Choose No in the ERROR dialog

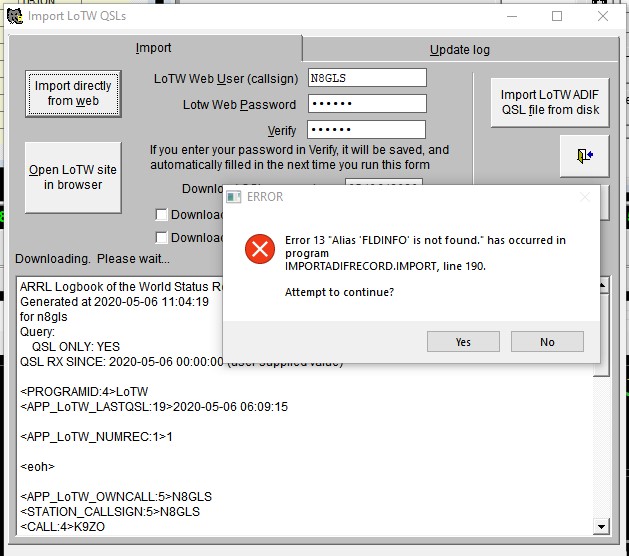point(547,342)
